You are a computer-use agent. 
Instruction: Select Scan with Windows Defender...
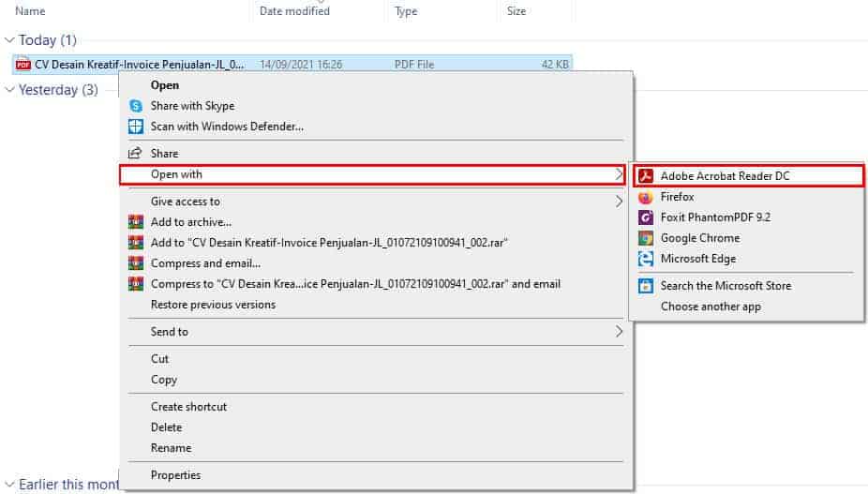click(x=227, y=127)
